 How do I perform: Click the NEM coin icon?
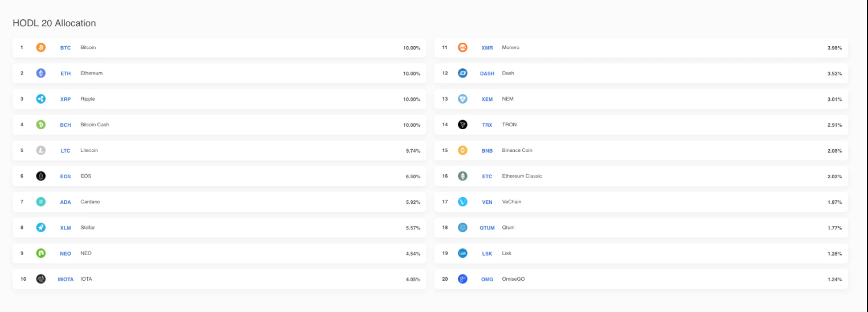(x=462, y=99)
